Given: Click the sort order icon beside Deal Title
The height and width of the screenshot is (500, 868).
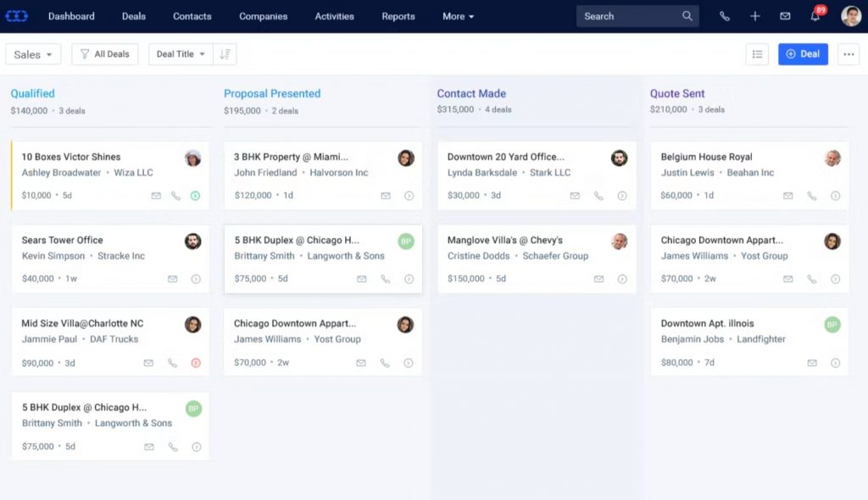Looking at the screenshot, I should click(225, 53).
